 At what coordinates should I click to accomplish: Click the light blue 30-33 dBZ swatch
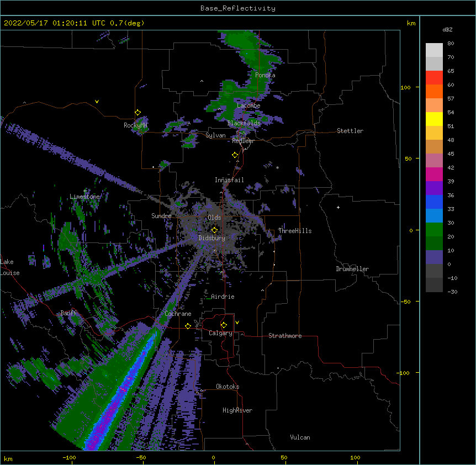(434, 216)
